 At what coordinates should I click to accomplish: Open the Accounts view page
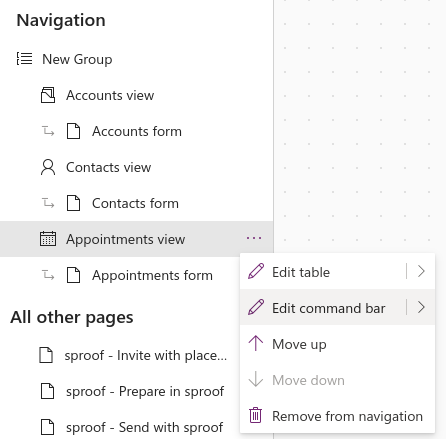tap(110, 95)
